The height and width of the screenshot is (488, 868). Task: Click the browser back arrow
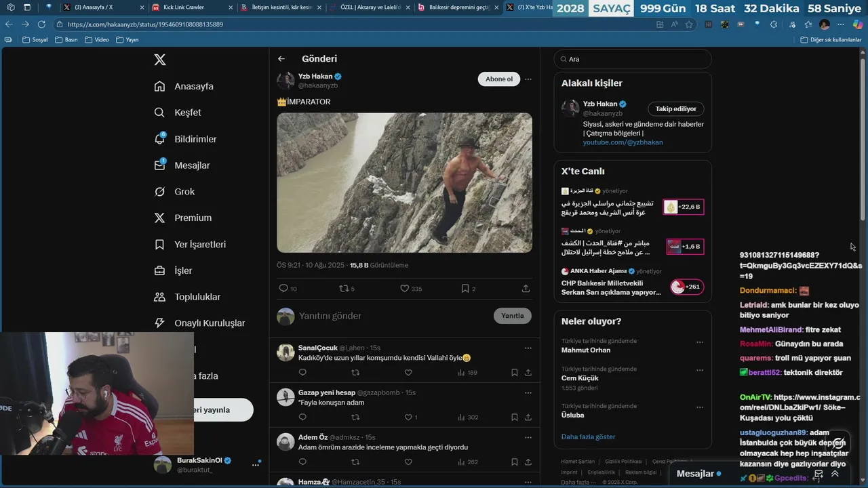(8, 24)
